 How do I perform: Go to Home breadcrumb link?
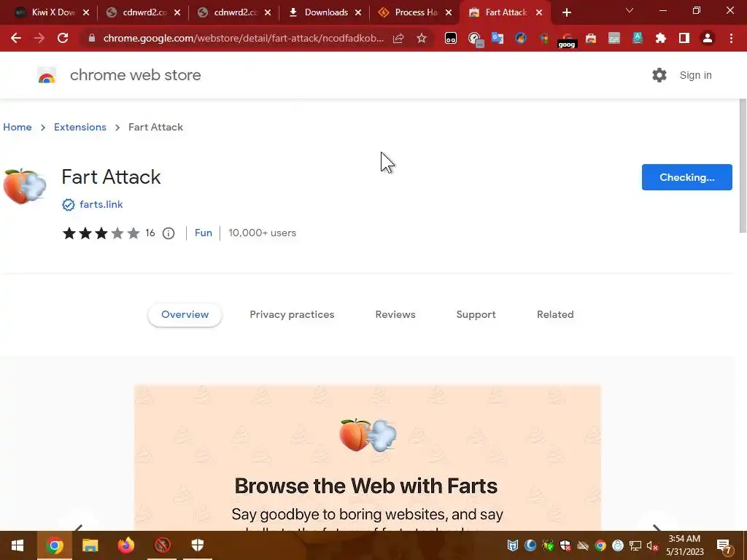(x=18, y=127)
